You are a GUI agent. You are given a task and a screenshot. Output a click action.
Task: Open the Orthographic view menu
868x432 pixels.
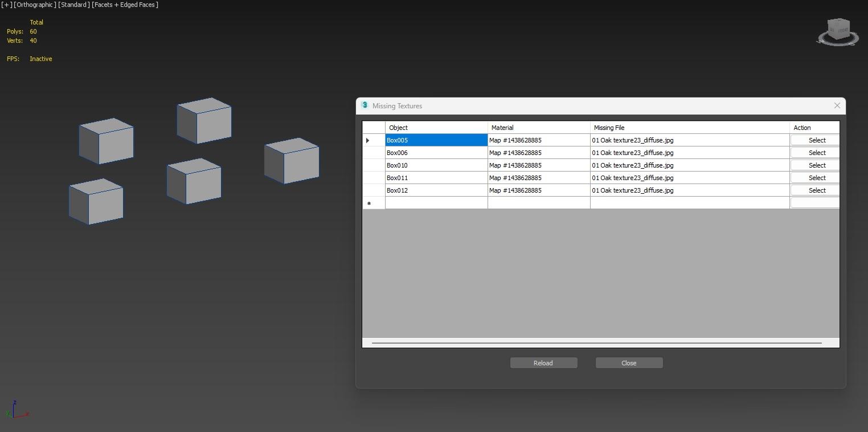[x=35, y=5]
